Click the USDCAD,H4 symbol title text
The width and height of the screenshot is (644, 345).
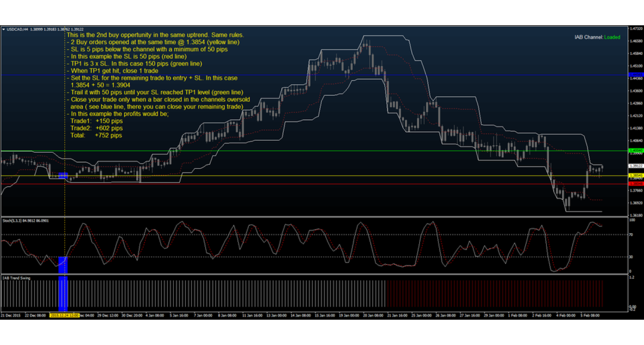pyautogui.click(x=18, y=29)
